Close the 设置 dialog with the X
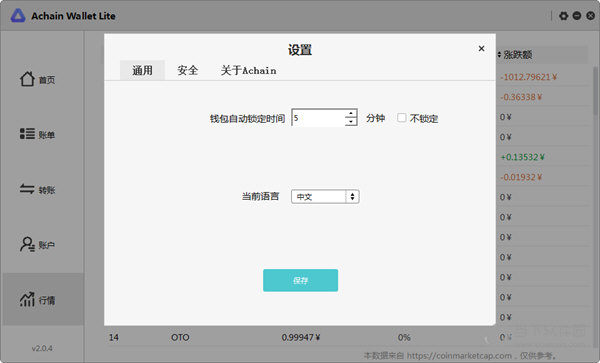The image size is (600, 363). (481, 49)
